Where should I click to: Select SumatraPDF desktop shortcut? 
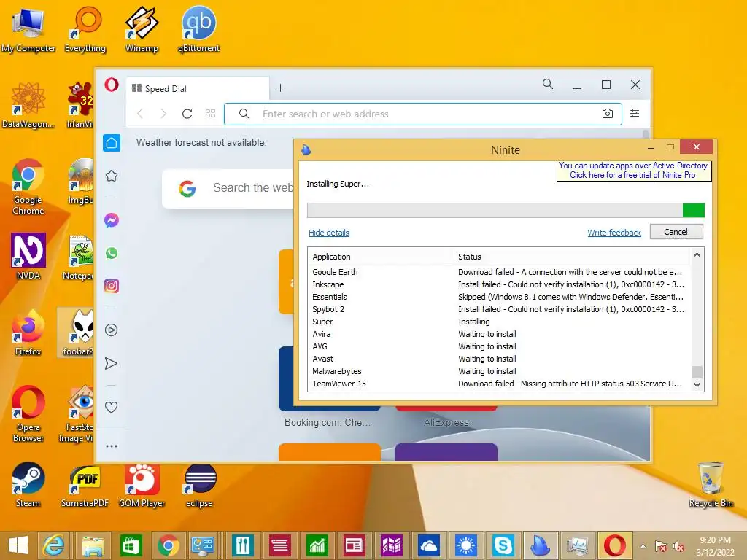[x=85, y=484]
